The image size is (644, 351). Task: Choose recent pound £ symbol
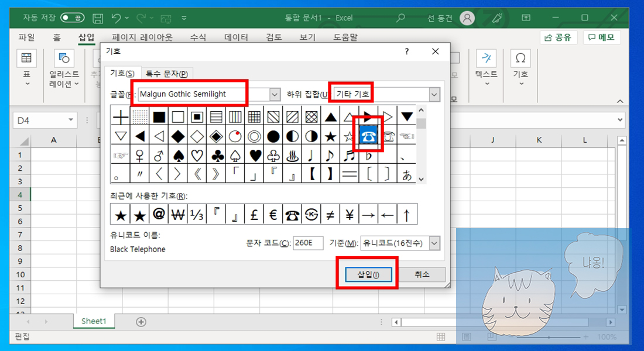pyautogui.click(x=254, y=214)
